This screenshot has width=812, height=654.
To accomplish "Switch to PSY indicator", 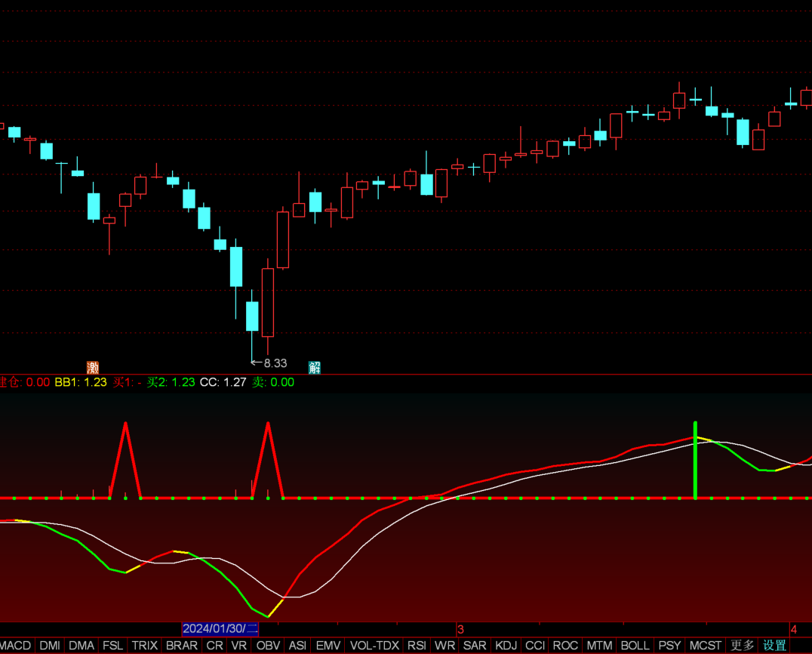I will (669, 645).
